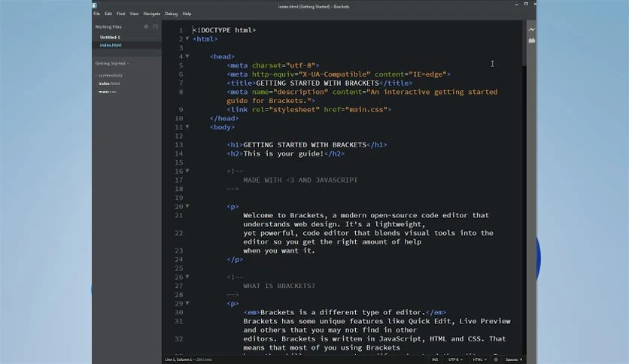The height and width of the screenshot is (364, 629).
Task: Click Spaces: 4 indentation setting
Action: (514, 359)
